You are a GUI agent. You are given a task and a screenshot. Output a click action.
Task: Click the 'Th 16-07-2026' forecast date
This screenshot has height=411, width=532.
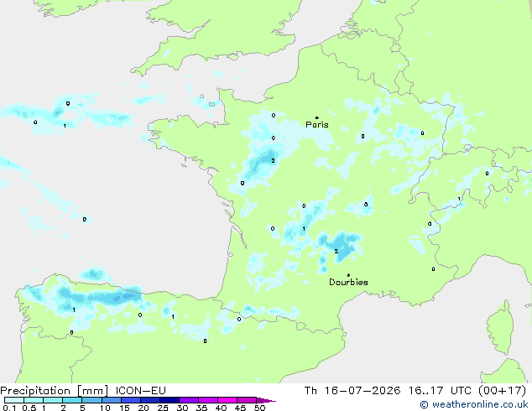tap(352, 391)
